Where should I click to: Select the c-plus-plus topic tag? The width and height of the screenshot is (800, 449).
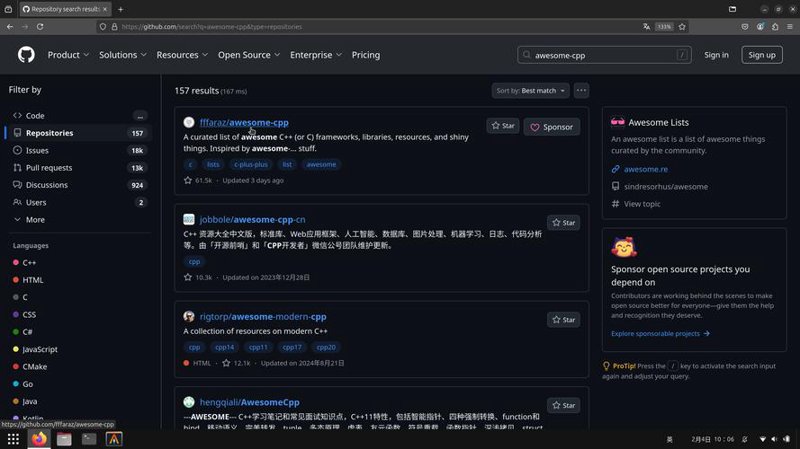pyautogui.click(x=251, y=164)
